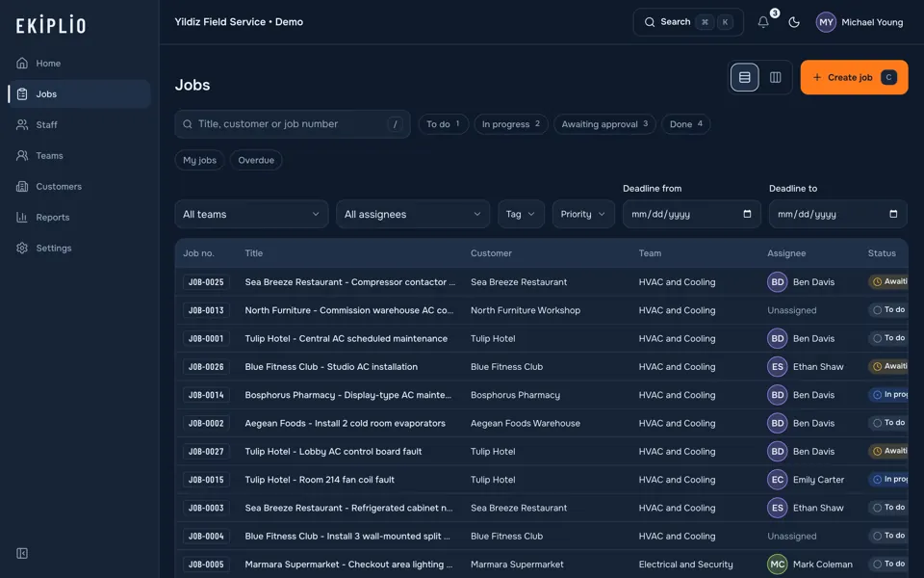Click Ben Davis avatar in JOB-0001 row
924x578 pixels.
[x=778, y=338]
